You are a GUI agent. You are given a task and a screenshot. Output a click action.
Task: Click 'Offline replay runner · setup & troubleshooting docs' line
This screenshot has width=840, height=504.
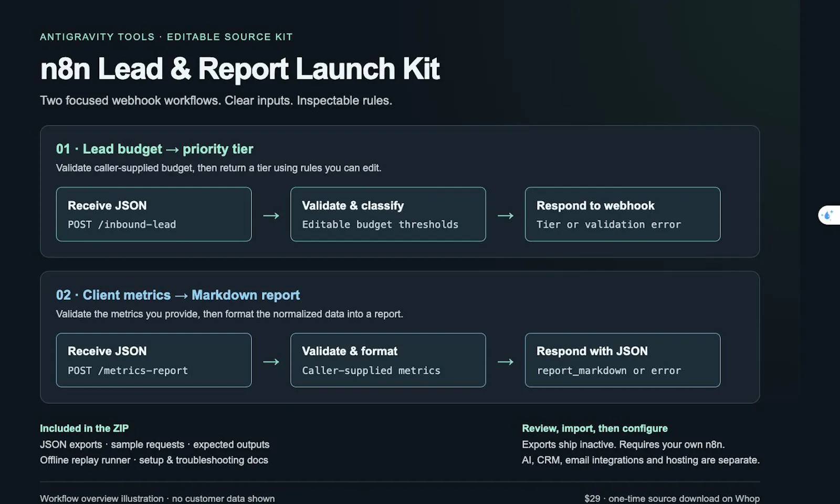pos(154,460)
